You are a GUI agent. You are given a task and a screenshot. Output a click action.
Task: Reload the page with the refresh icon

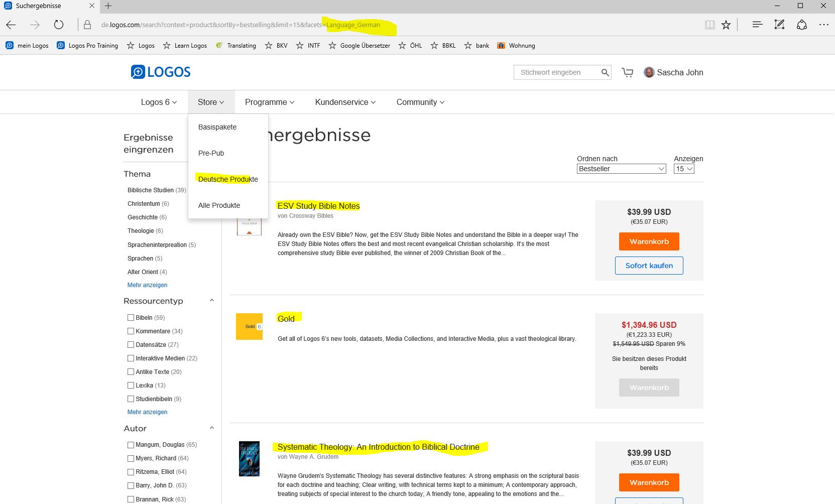coord(59,25)
